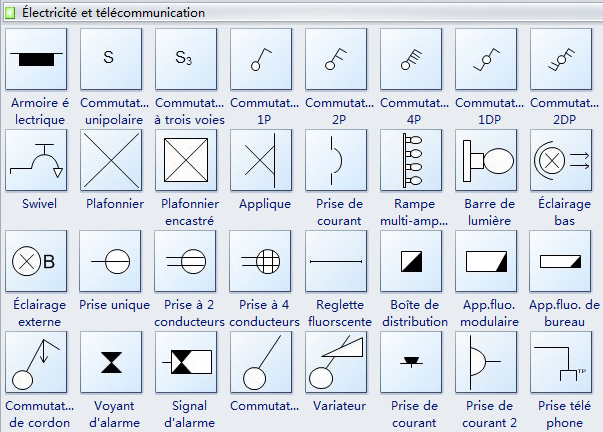This screenshot has height=432, width=603.
Task: Select the Prise téléphone symbol
Action: coord(560,362)
